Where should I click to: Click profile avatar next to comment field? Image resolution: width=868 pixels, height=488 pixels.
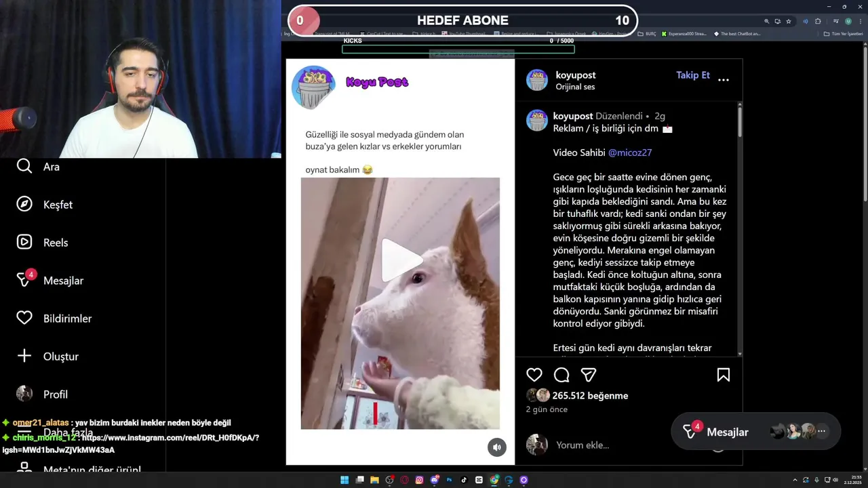[x=537, y=445]
